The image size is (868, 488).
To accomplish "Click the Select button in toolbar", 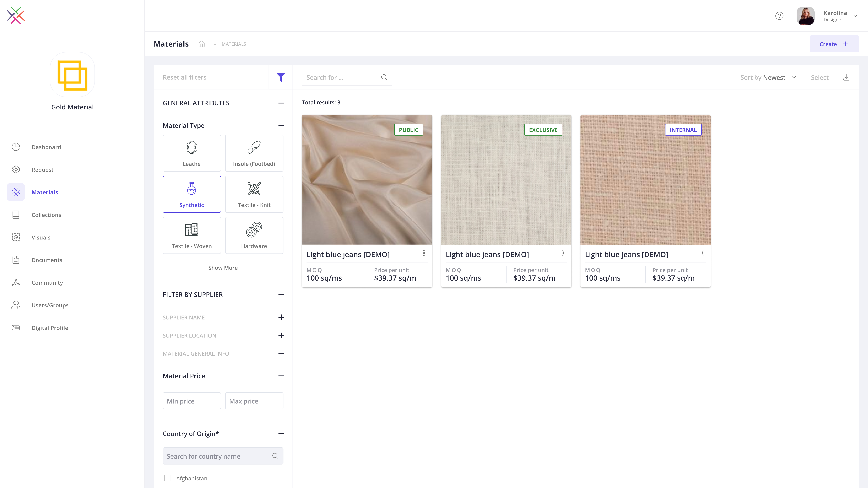I will (819, 77).
